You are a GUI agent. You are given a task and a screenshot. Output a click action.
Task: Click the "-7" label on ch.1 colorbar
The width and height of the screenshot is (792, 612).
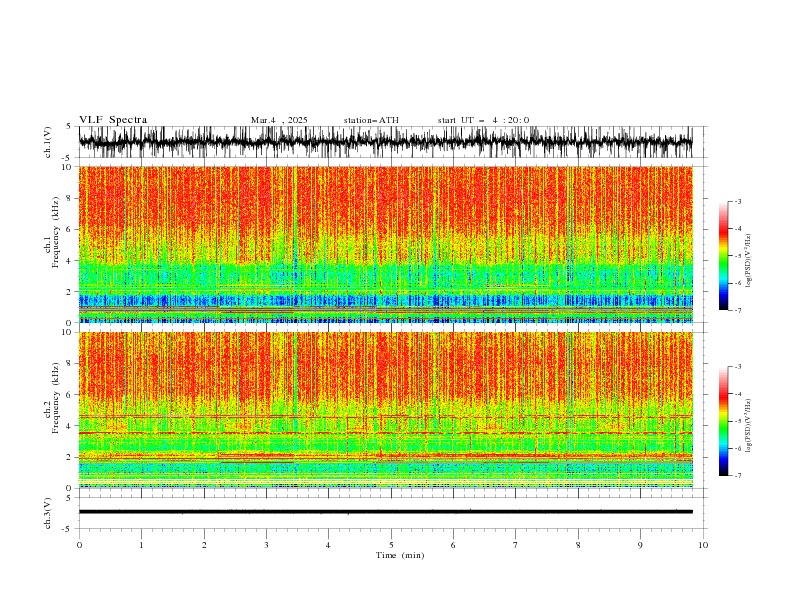pyautogui.click(x=738, y=311)
